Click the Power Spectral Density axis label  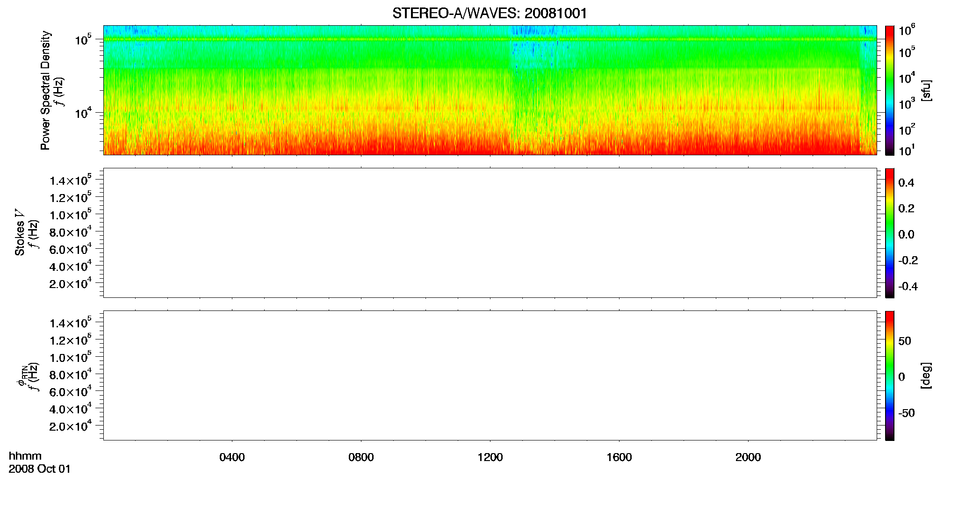coord(45,90)
